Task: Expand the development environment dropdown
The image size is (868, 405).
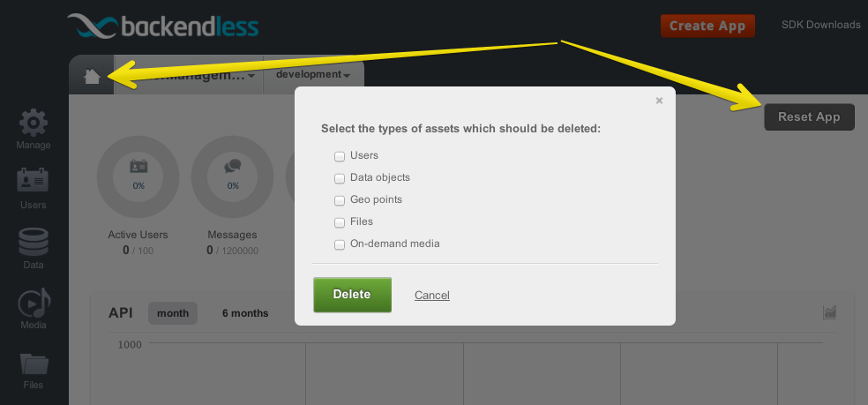Action: click(313, 74)
